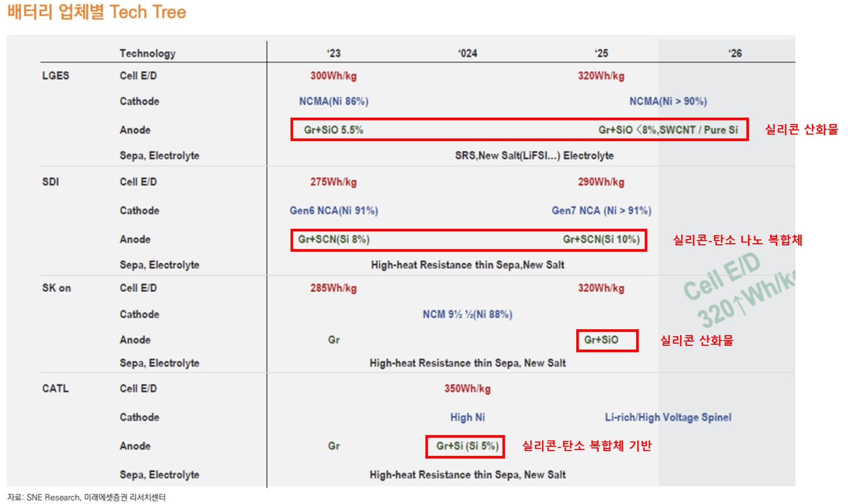
Task: Click 'Cathode' in the CATL section
Action: point(139,417)
